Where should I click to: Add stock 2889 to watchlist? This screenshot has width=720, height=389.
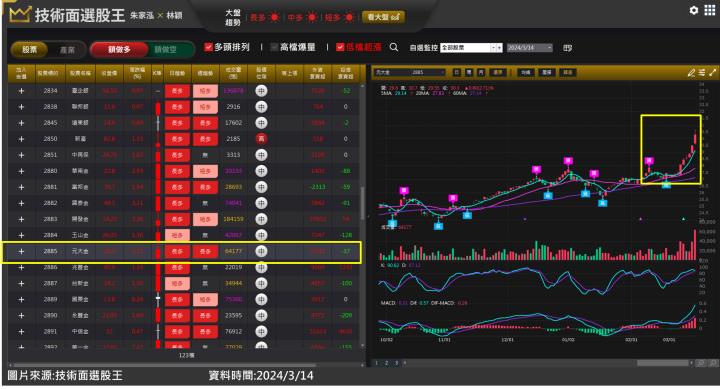[21, 299]
